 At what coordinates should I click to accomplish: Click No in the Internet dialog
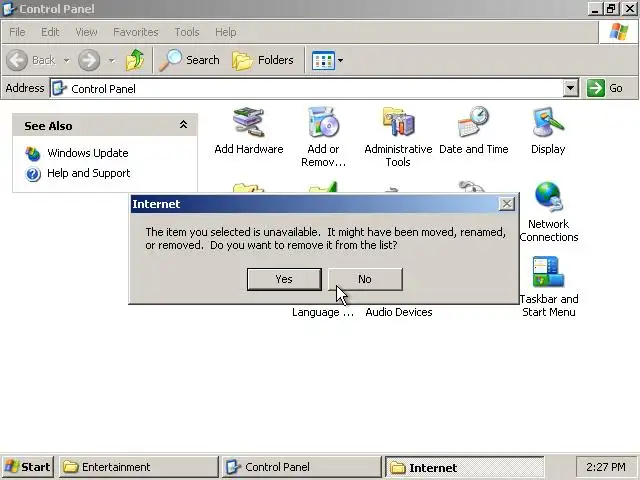pyautogui.click(x=365, y=279)
